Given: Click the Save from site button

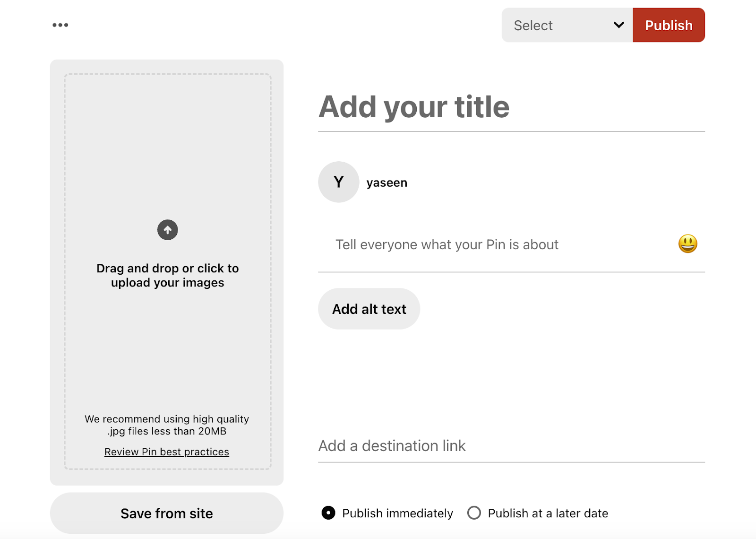Looking at the screenshot, I should (167, 513).
